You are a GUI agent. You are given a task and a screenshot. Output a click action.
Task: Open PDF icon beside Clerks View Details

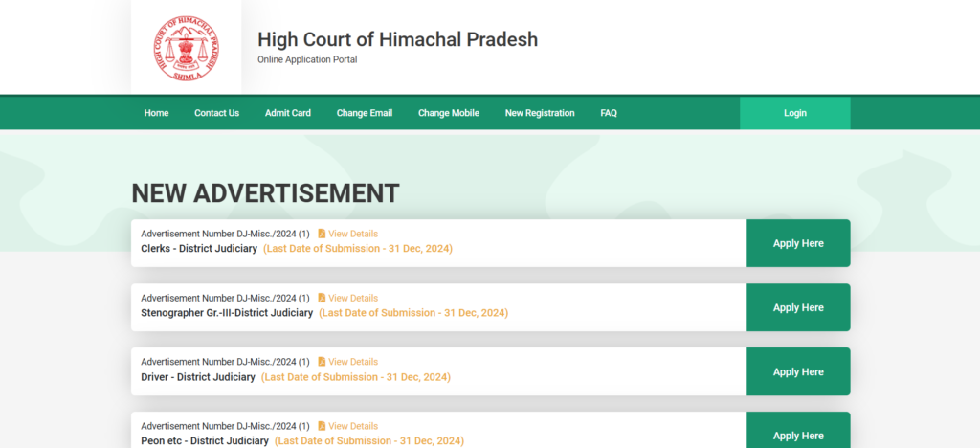click(x=322, y=234)
